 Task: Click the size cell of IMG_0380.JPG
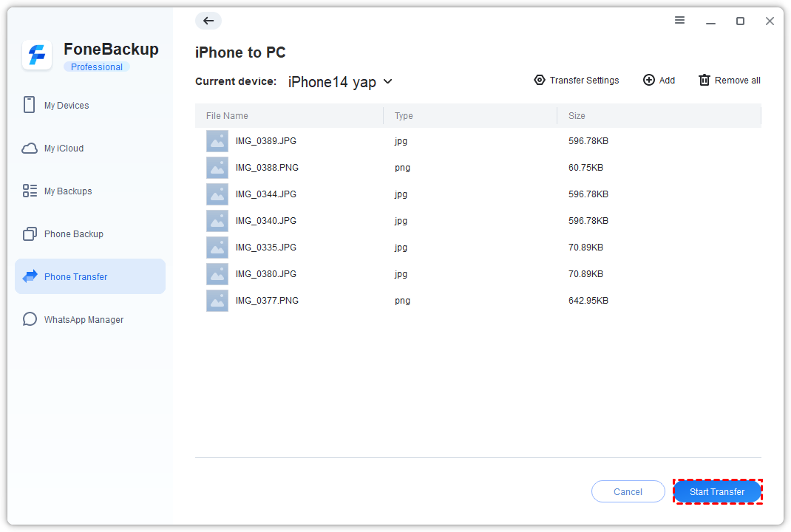(585, 274)
